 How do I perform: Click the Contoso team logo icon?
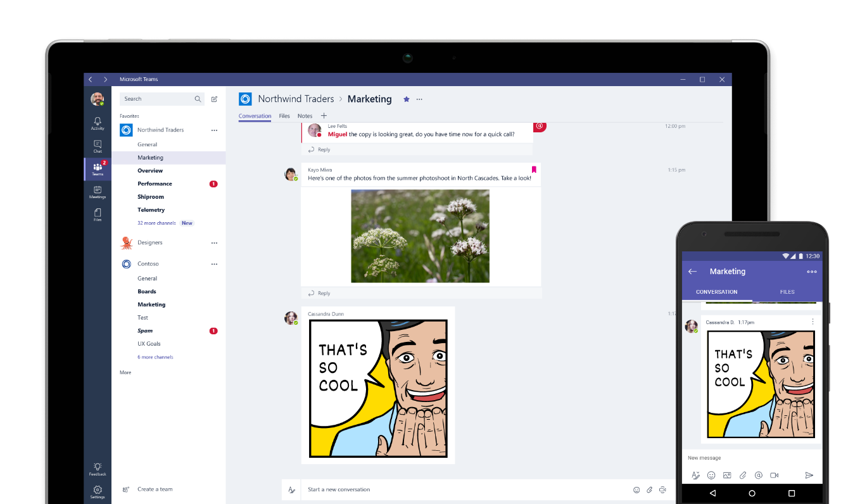click(126, 264)
